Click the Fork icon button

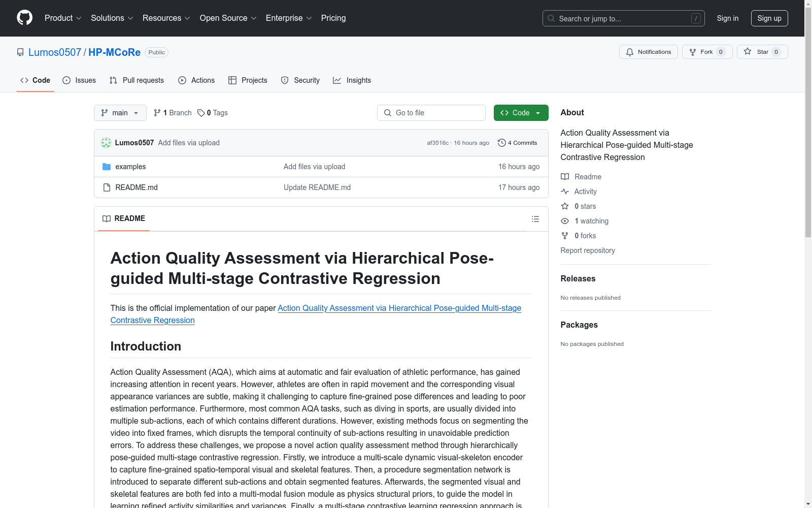coord(693,52)
